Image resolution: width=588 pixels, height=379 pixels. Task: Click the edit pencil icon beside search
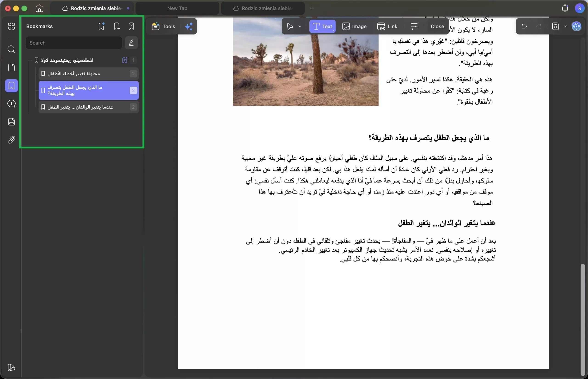[131, 42]
